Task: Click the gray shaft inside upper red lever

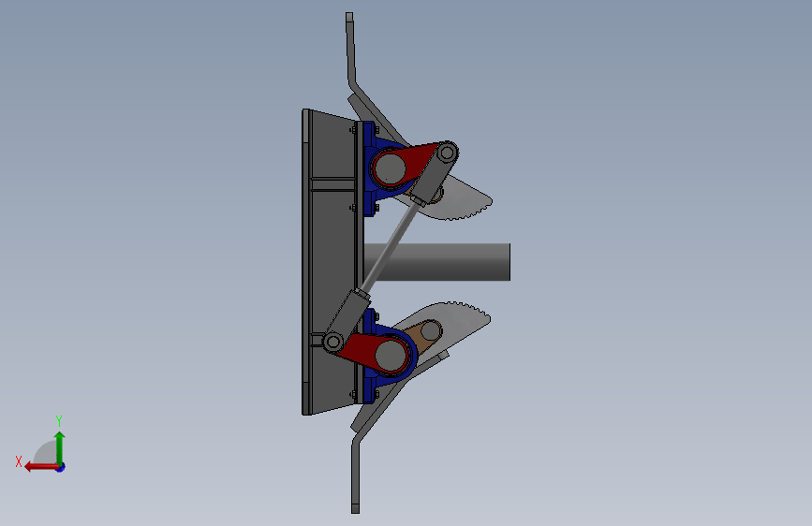Action: tap(390, 168)
